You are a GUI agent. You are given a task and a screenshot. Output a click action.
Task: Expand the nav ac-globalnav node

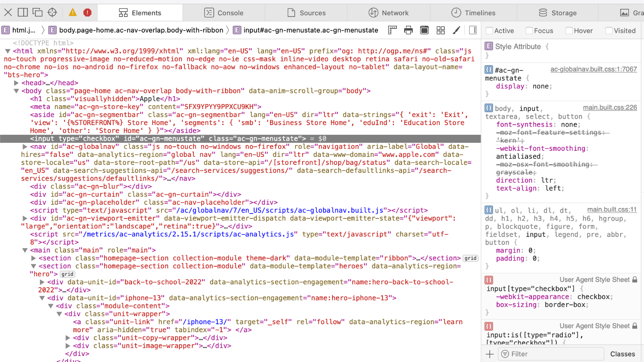(x=25, y=147)
